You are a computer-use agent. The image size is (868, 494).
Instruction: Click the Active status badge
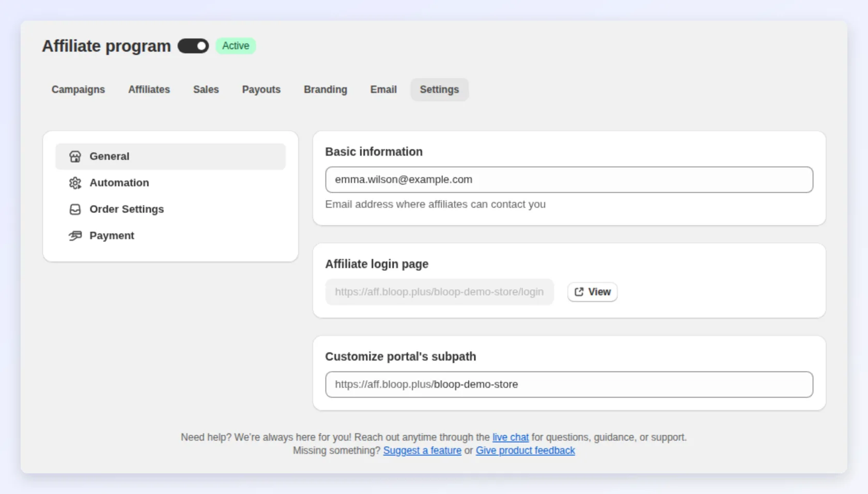point(236,46)
